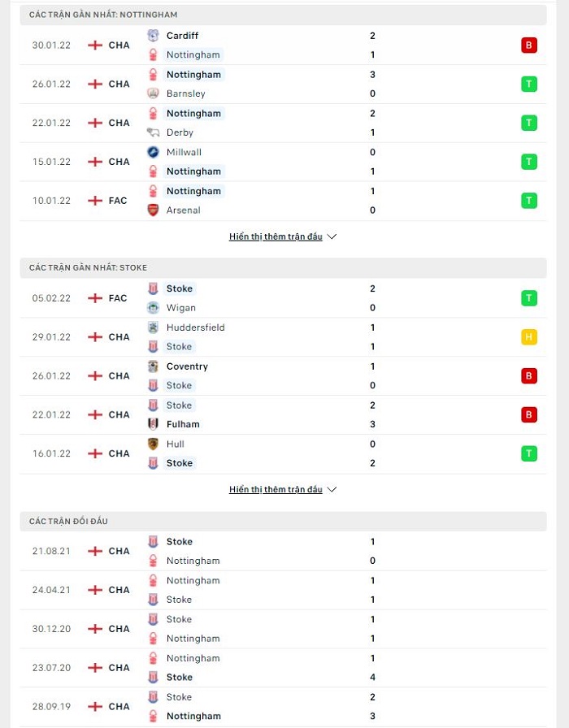Screen dimensions: 569x728
Task: Select the Barnsley team name
Action: (x=186, y=93)
